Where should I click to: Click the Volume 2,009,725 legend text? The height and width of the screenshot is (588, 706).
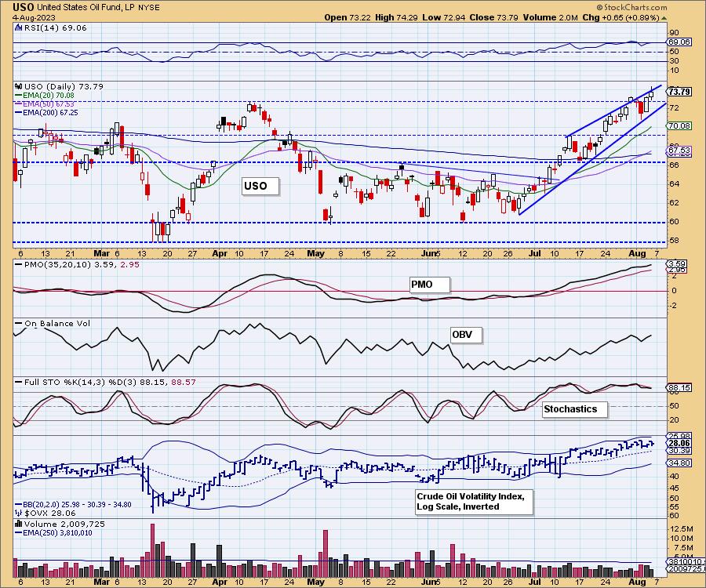click(64, 524)
